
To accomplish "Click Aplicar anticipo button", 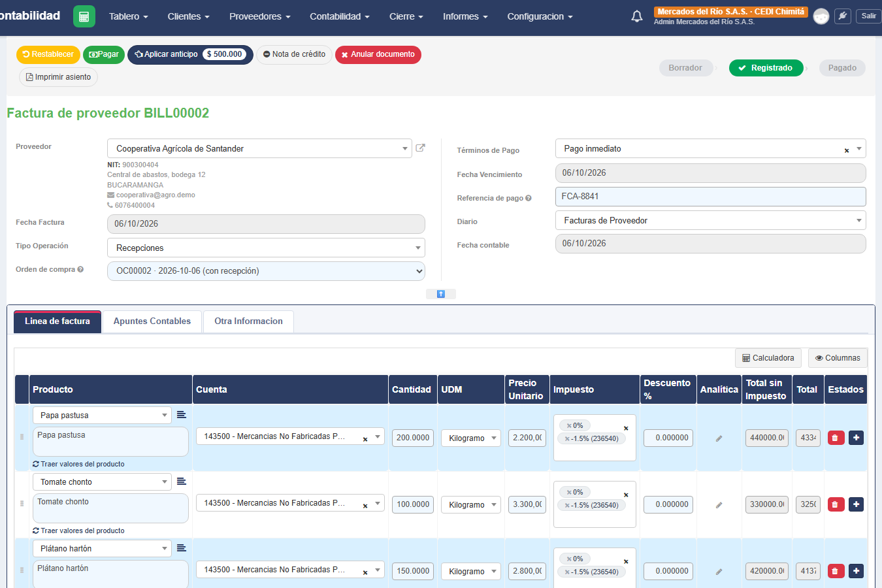I will [190, 55].
